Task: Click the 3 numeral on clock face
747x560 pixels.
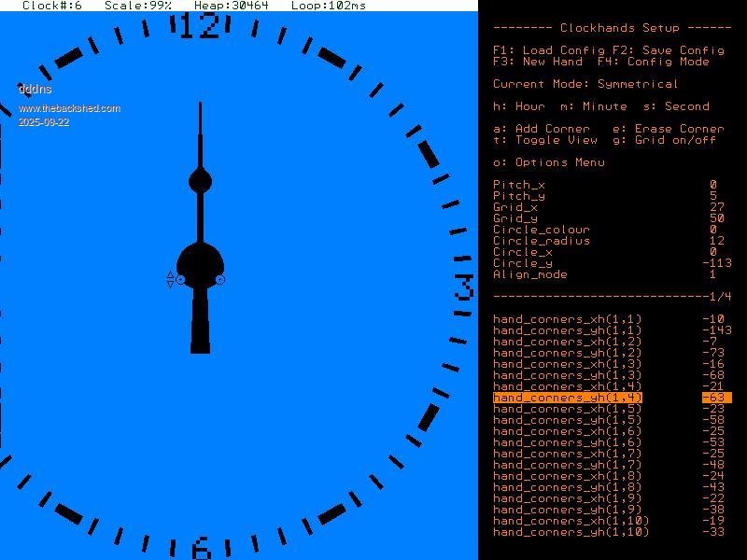Action: 464,288
